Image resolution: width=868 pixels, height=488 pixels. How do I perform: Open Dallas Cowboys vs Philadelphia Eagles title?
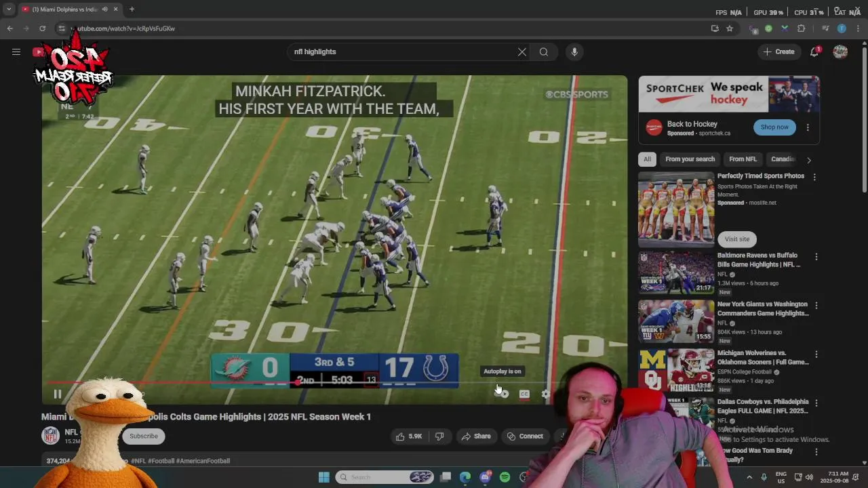coord(763,407)
